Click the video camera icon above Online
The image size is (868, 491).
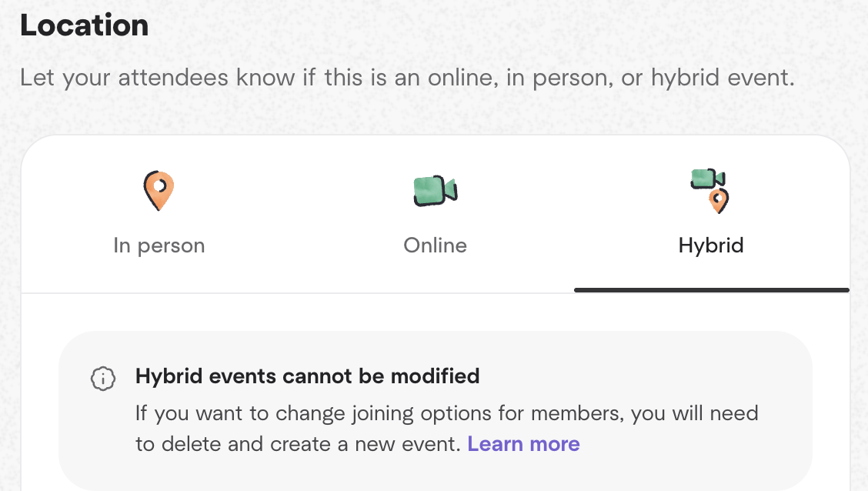click(x=435, y=190)
